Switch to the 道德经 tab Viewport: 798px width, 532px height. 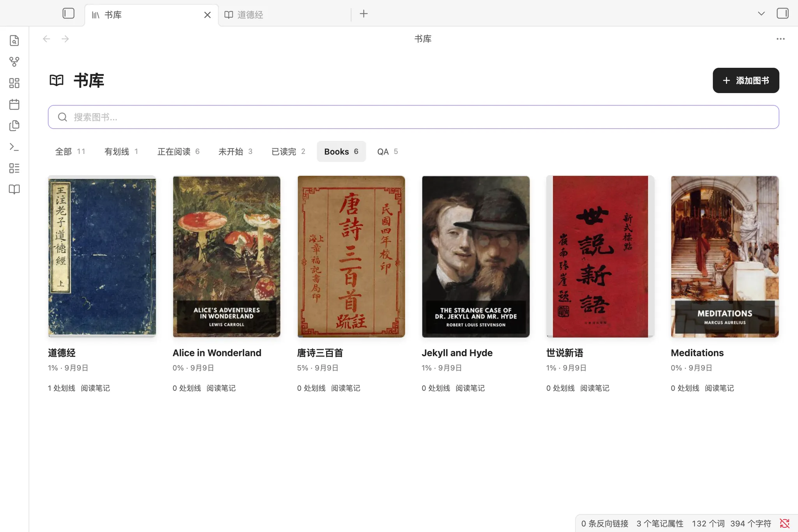[284, 15]
